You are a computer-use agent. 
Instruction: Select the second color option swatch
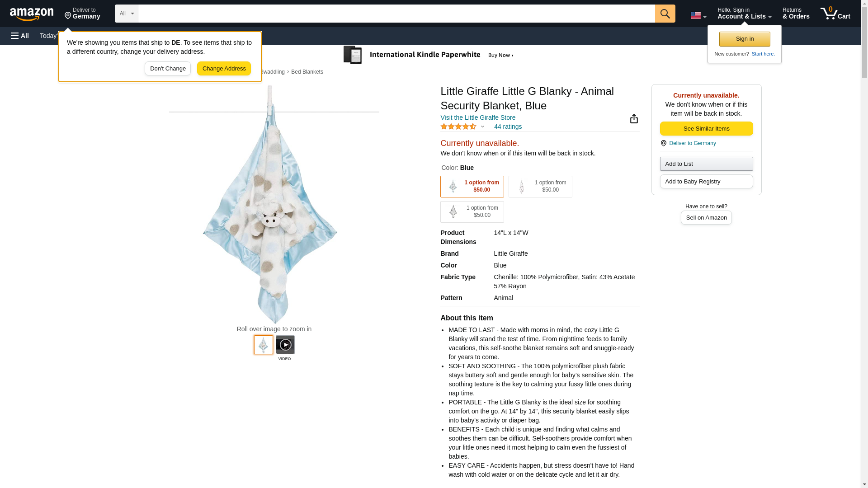[x=540, y=187]
